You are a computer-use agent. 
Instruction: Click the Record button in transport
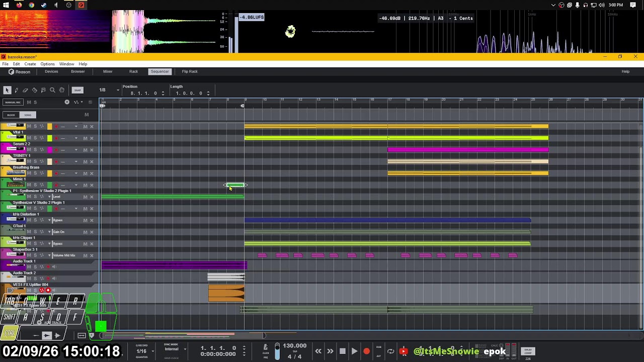pos(366,351)
